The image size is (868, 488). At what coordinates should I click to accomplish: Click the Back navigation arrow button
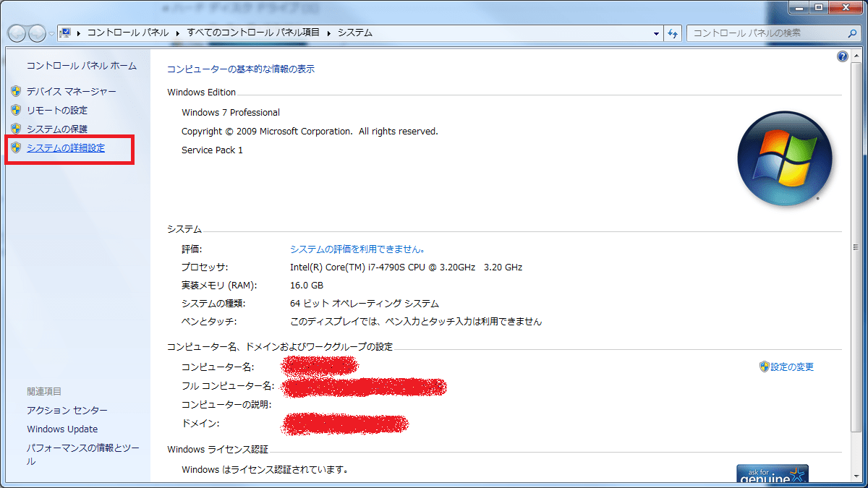tap(17, 33)
